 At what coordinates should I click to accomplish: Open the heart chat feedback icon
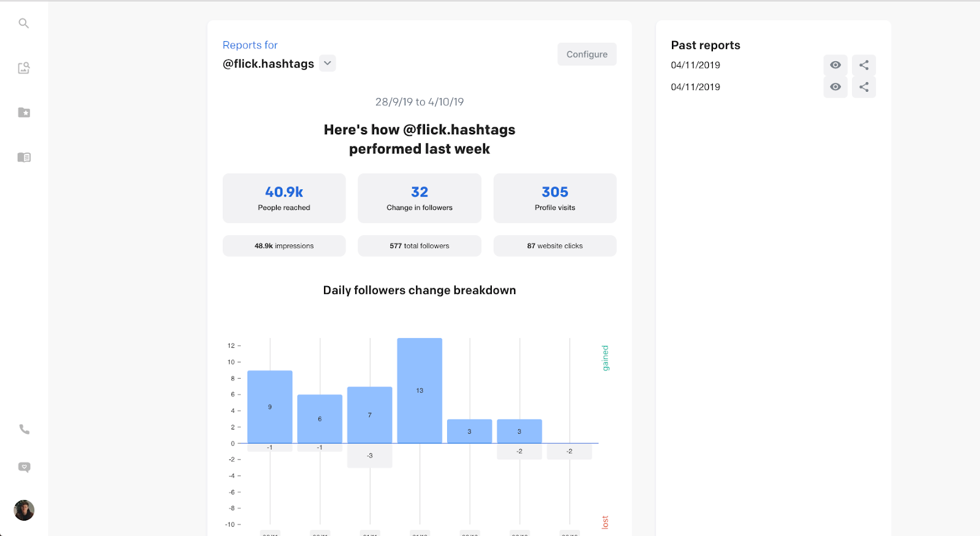[24, 467]
